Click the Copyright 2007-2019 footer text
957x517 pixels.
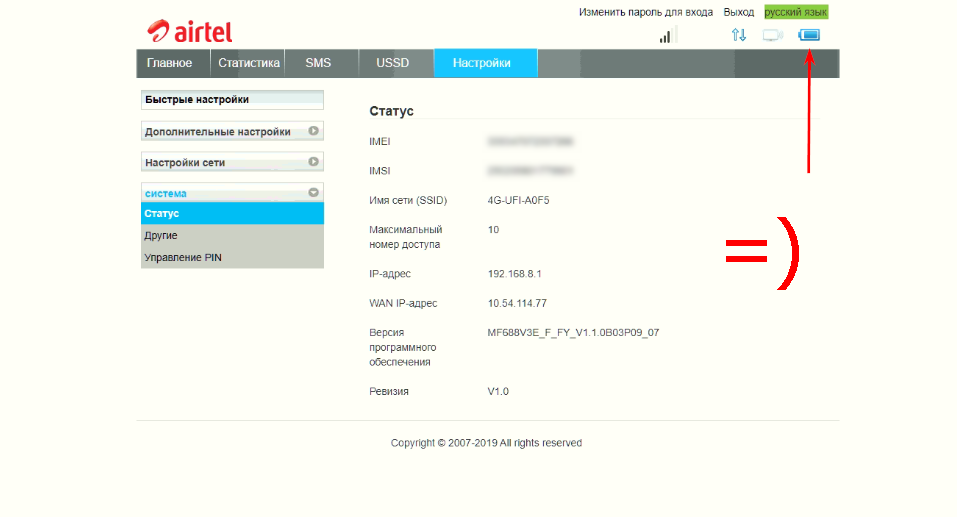[x=486, y=443]
